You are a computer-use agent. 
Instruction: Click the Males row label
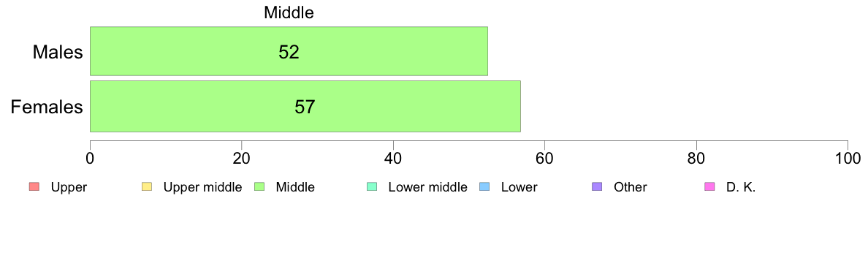(x=58, y=52)
